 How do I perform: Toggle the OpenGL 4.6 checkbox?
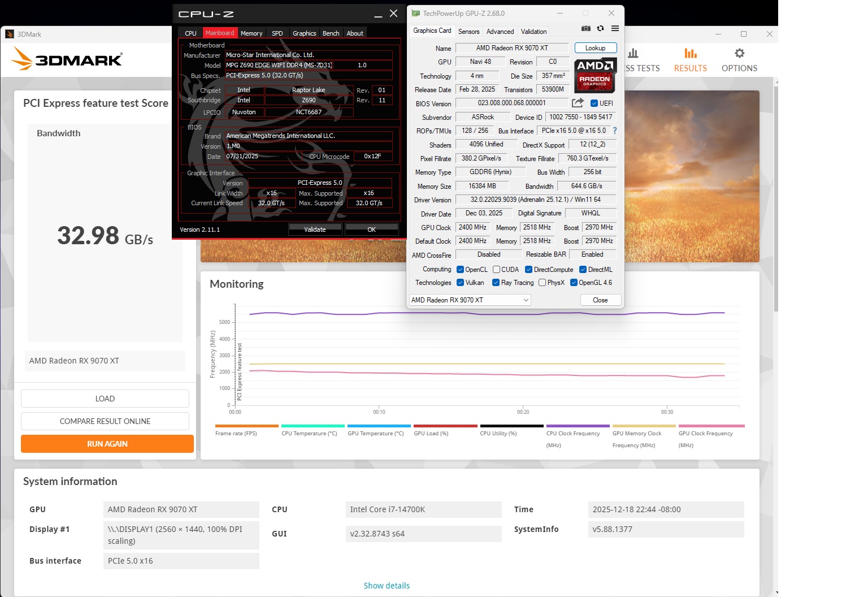[x=574, y=283]
